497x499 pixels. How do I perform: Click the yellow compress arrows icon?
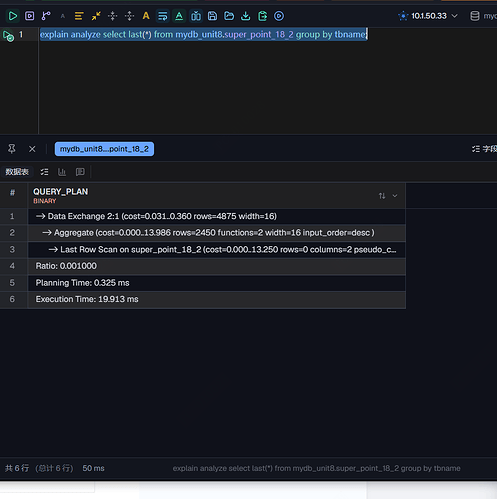point(96,16)
